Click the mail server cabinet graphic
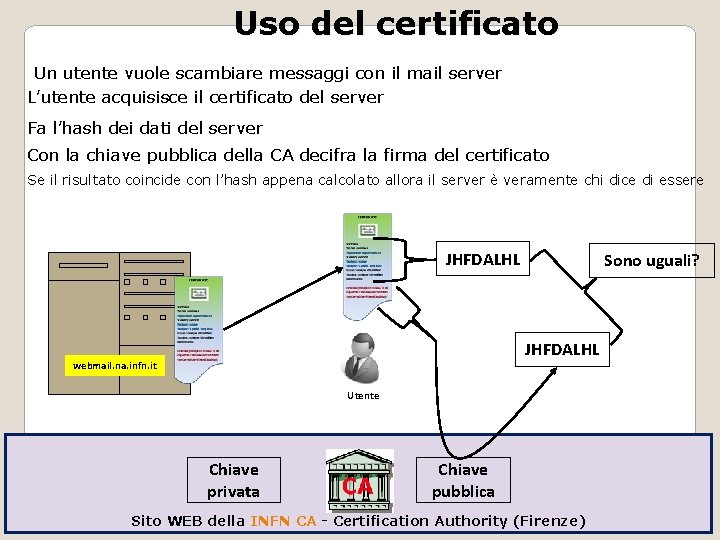The image size is (720, 540). point(119,323)
